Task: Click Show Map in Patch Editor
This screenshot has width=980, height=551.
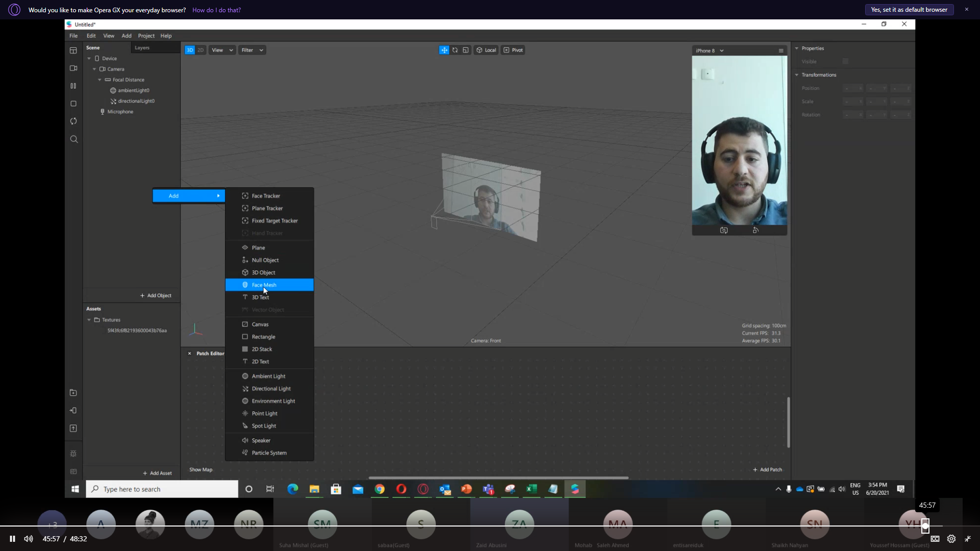Action: click(x=201, y=469)
